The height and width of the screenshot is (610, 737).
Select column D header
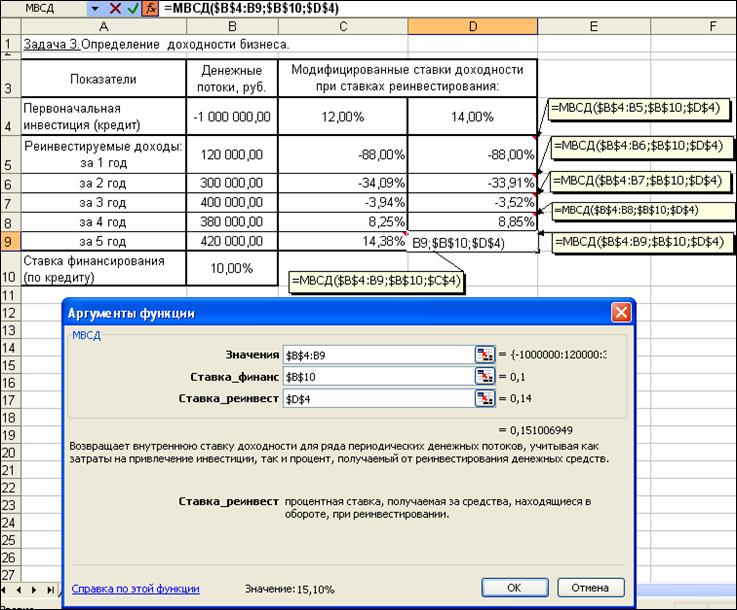472,26
